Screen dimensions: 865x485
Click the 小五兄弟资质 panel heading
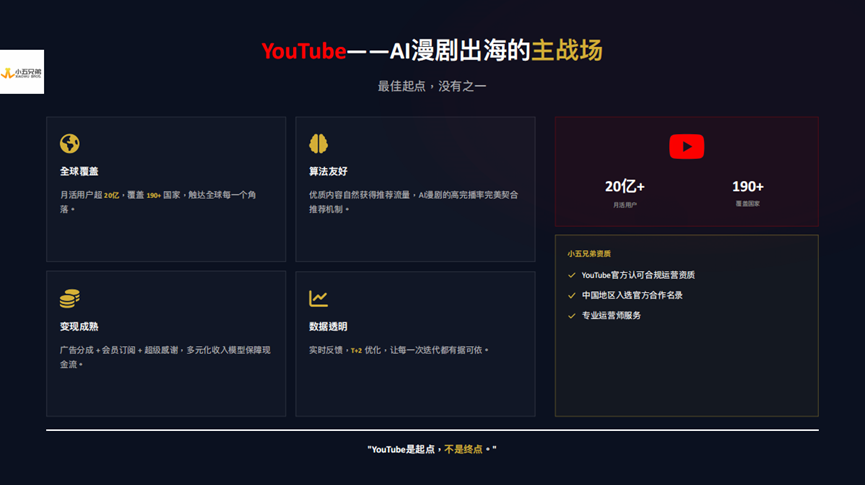click(589, 254)
